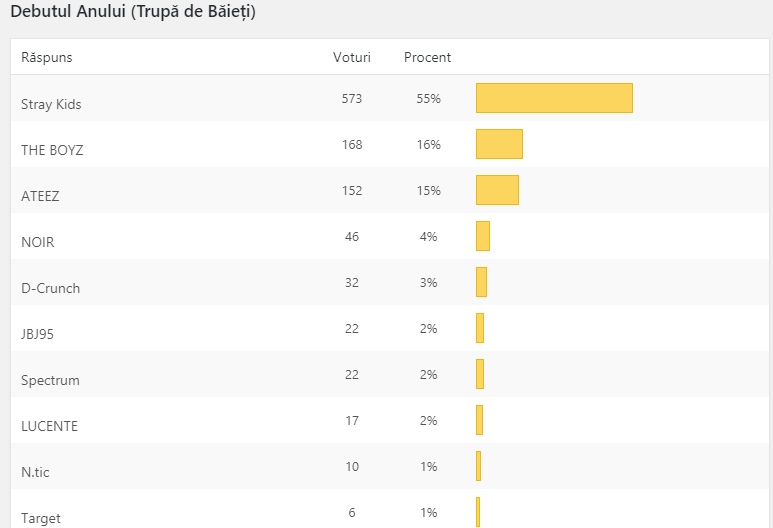
Task: Select the NOIR vote bar
Action: (x=483, y=236)
